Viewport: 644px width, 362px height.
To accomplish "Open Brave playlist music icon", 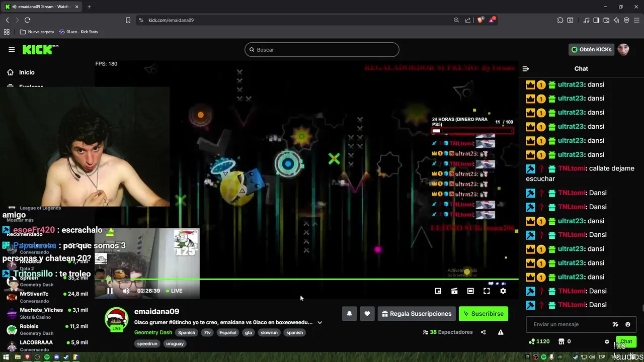I will coord(586,20).
